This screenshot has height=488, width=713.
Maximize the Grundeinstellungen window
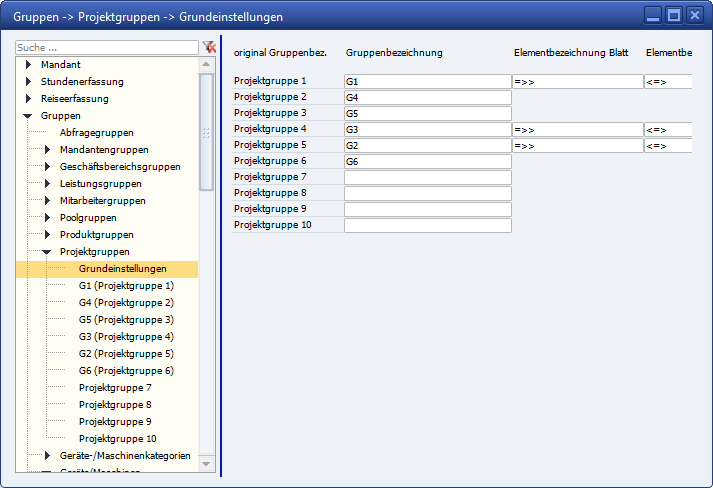point(673,15)
